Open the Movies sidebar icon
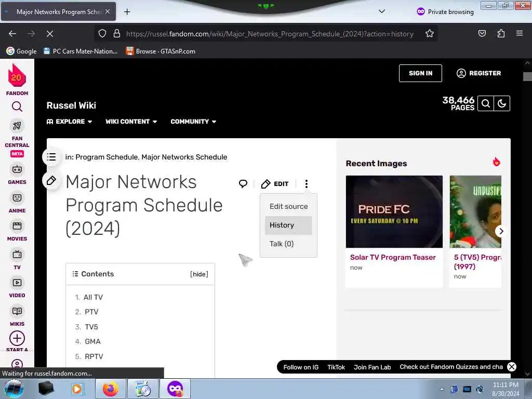Image resolution: width=532 pixels, height=399 pixels. (17, 226)
